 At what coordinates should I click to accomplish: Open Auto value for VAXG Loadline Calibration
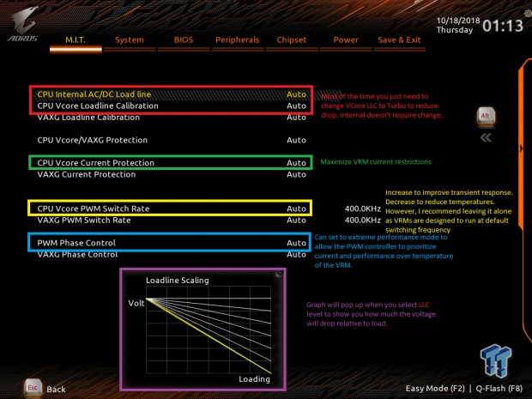click(296, 118)
